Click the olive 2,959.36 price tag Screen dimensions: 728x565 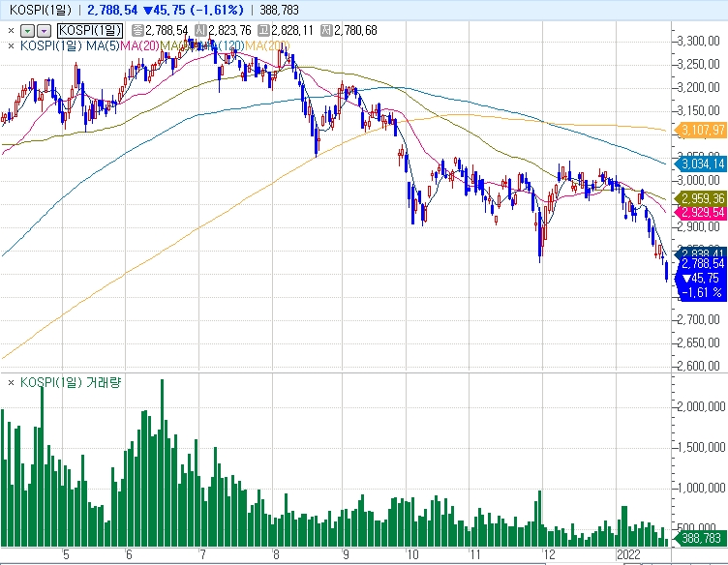[701, 198]
